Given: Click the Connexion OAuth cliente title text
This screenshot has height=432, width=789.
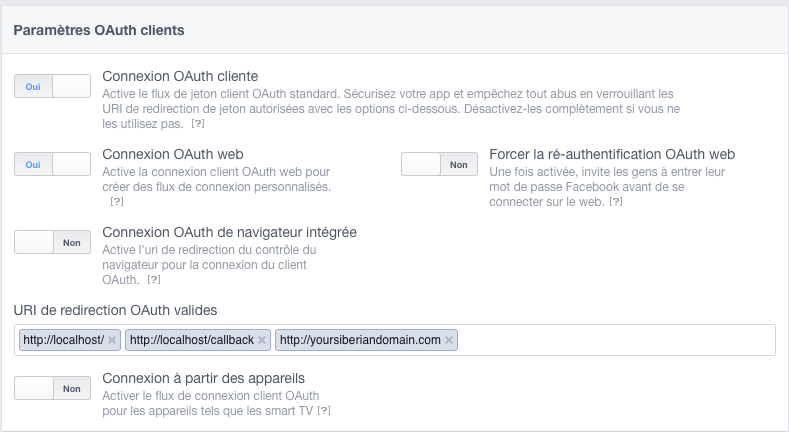Looking at the screenshot, I should 181,76.
